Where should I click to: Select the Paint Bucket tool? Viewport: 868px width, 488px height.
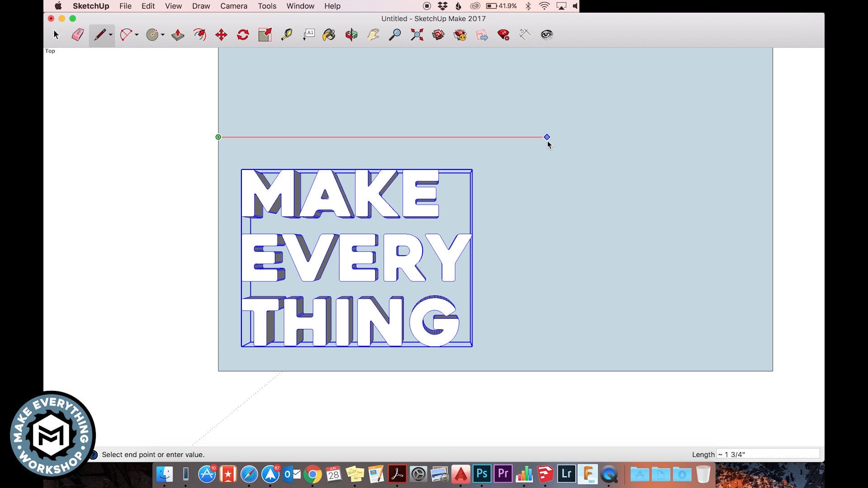coord(329,35)
